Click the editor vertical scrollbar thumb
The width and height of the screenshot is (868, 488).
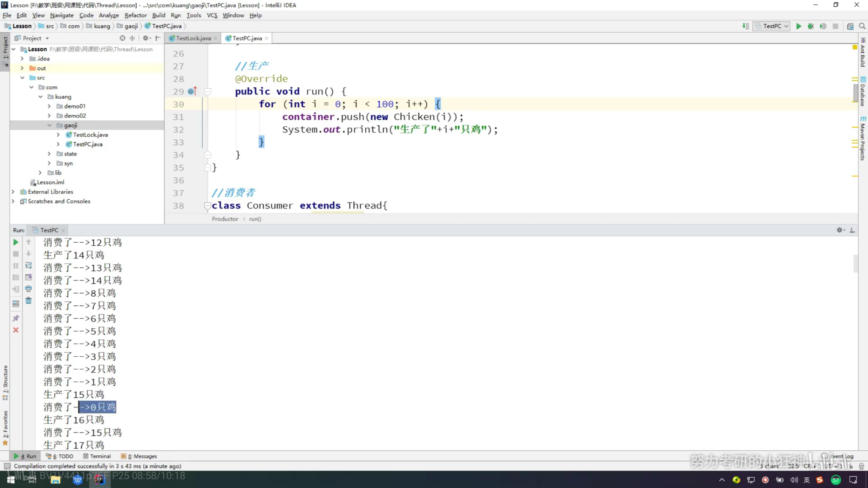(x=856, y=93)
